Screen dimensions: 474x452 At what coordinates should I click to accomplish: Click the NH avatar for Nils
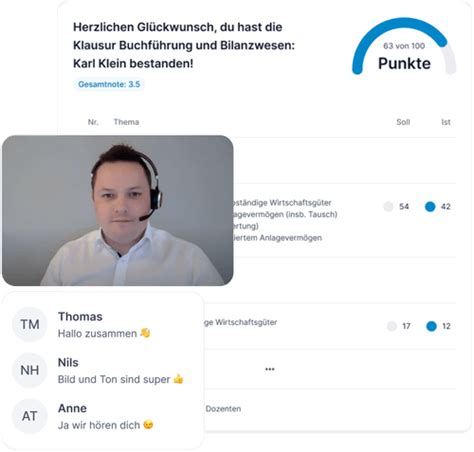pos(30,370)
